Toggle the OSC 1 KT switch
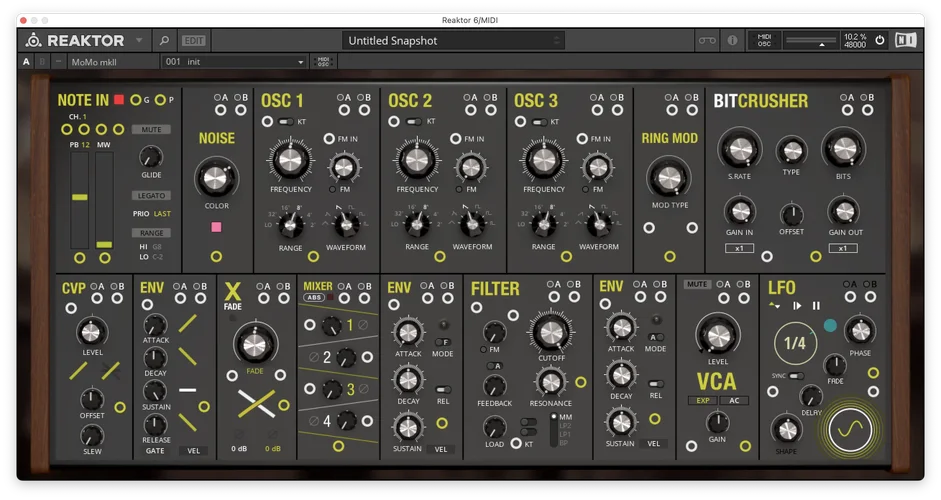Screen dimensions: 941x500 coord(286,121)
